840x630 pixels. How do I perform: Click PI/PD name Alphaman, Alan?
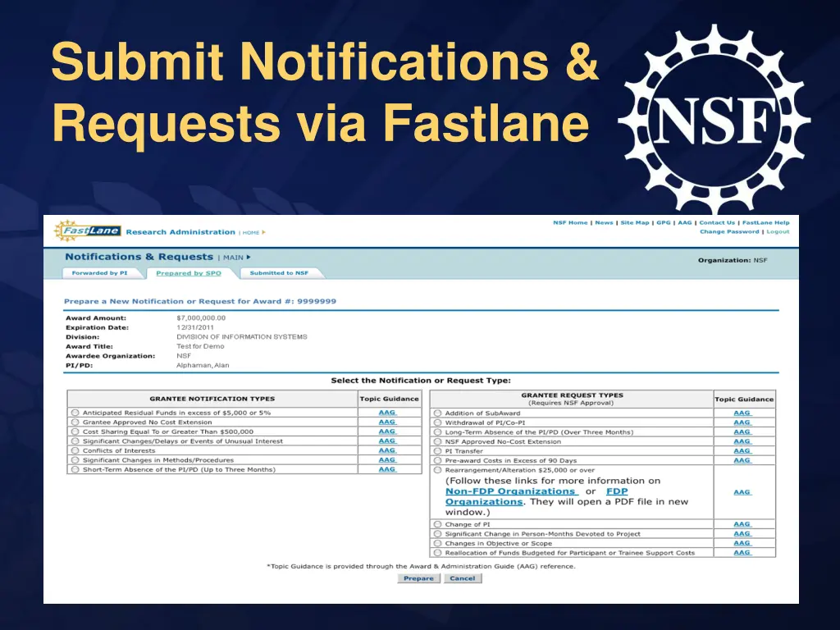coord(203,365)
